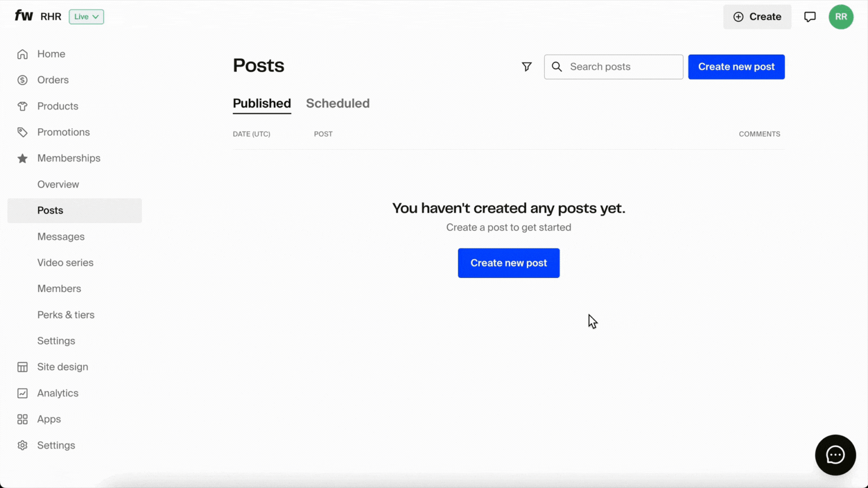Screen dimensions: 868x488
Task: Open Analytics via its chart icon
Action: point(23,393)
